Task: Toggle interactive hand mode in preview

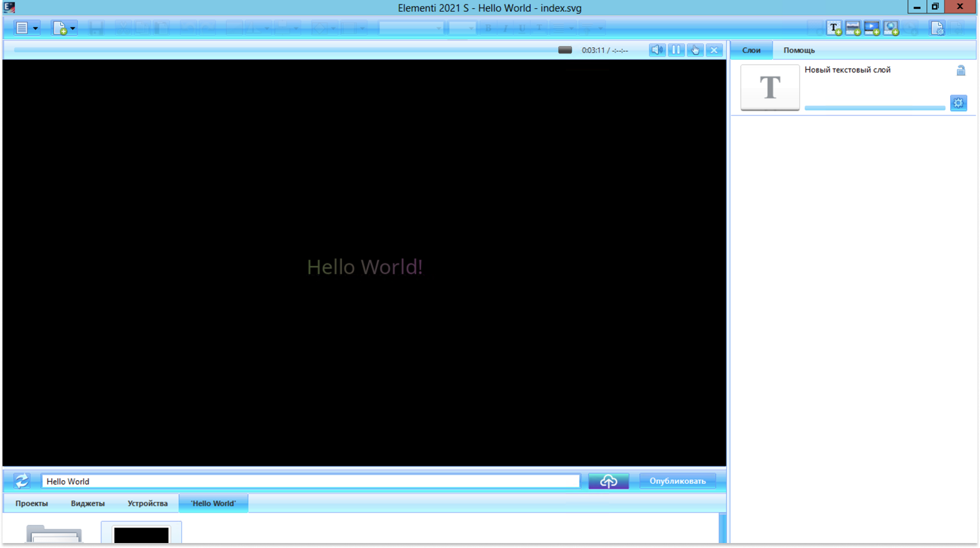Action: (695, 50)
